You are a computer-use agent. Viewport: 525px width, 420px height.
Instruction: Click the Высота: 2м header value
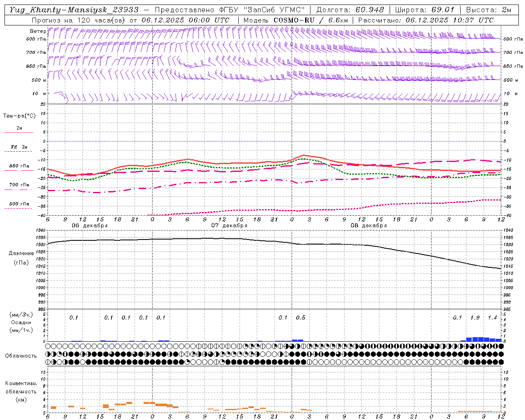coord(488,10)
